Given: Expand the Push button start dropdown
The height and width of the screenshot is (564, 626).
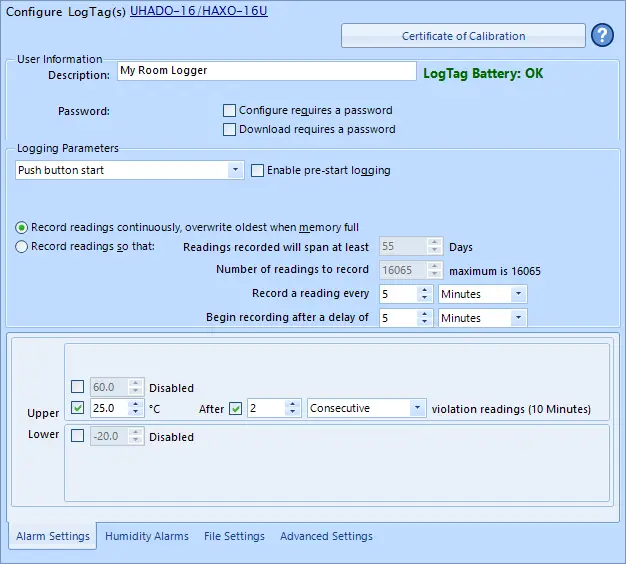Looking at the screenshot, I should tap(235, 171).
